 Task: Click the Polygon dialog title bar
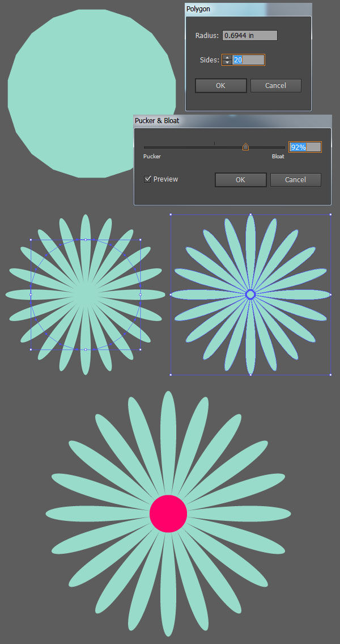point(249,9)
